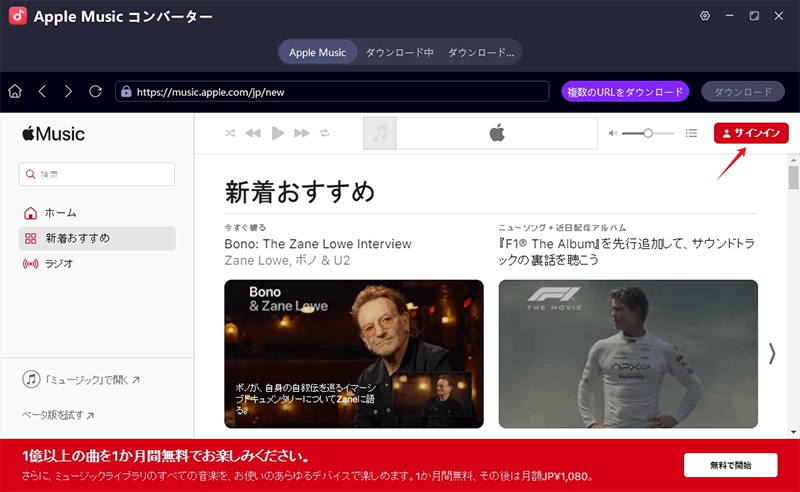Click the『F1® The Album』headline text
800x492 pixels.
click(627, 252)
